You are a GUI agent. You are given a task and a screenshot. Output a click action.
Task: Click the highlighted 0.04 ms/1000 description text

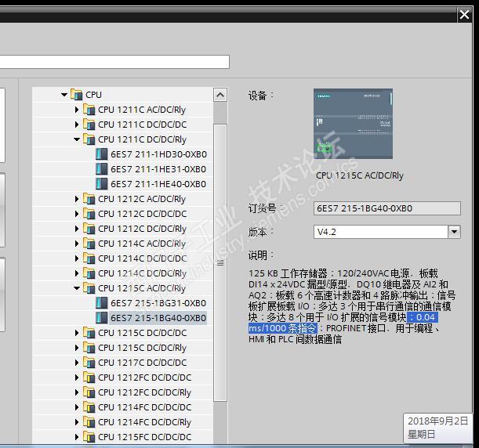pos(343,323)
